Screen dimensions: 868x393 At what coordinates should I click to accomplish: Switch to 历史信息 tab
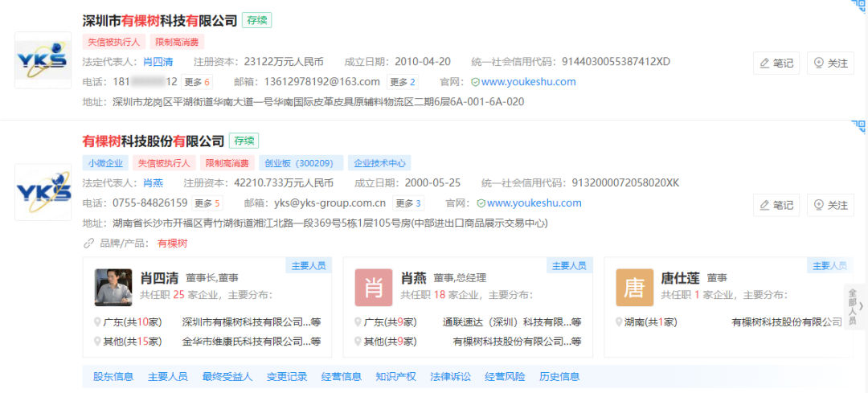coord(559,377)
